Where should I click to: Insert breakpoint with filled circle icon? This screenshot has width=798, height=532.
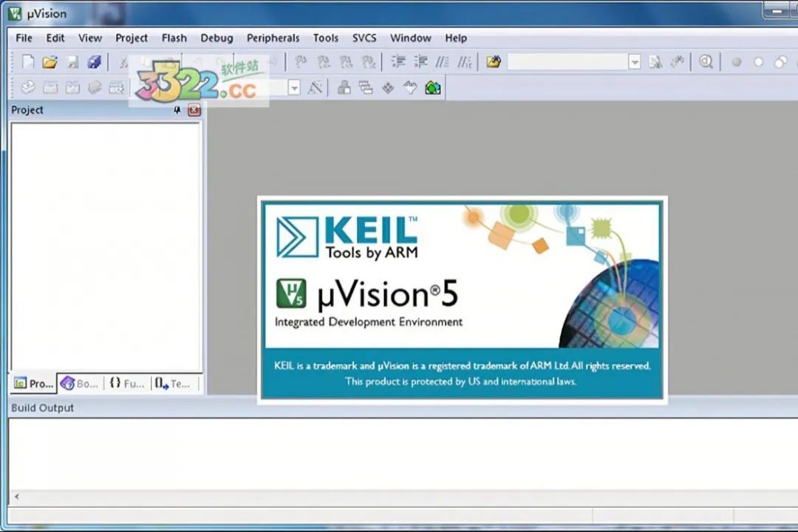pyautogui.click(x=736, y=62)
